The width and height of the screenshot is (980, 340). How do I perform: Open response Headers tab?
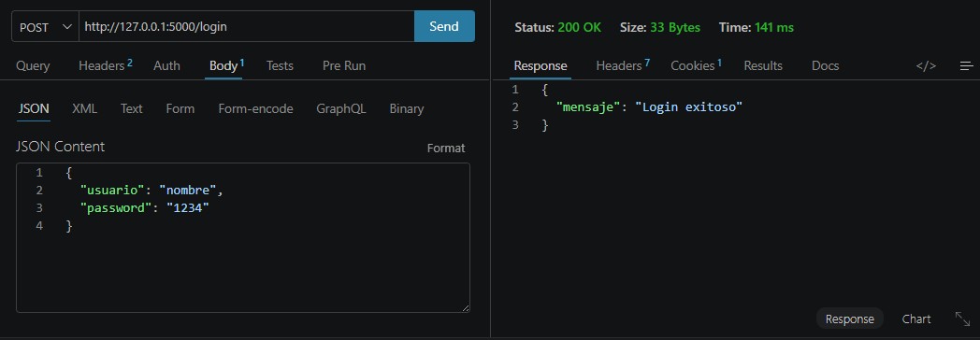pyautogui.click(x=623, y=65)
